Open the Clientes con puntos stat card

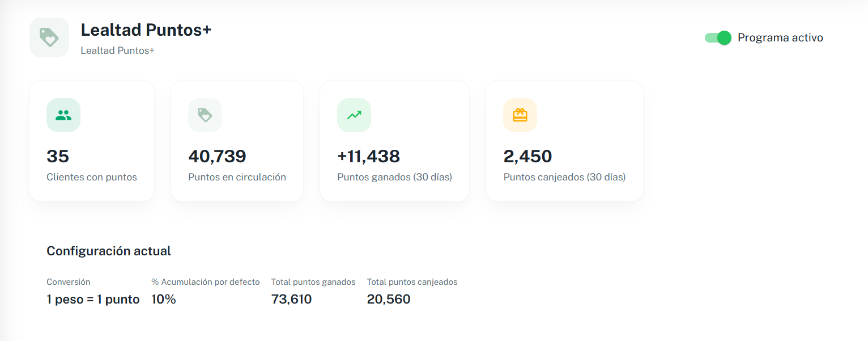[91, 141]
